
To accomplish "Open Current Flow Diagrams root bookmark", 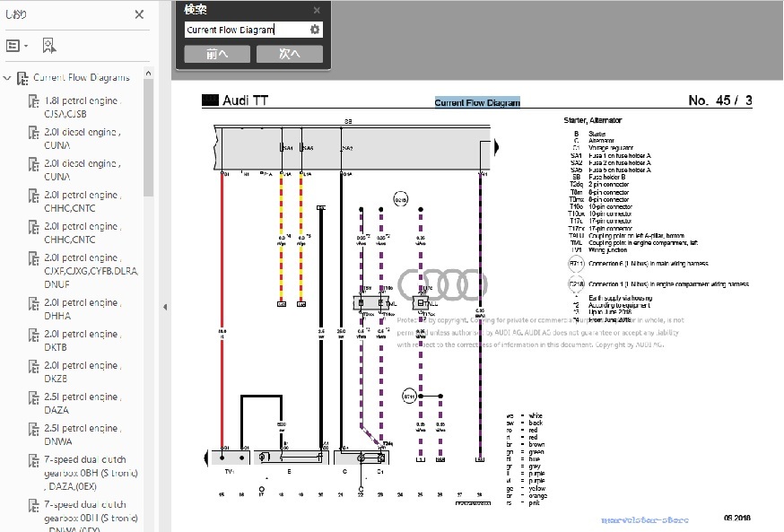I will [81, 77].
